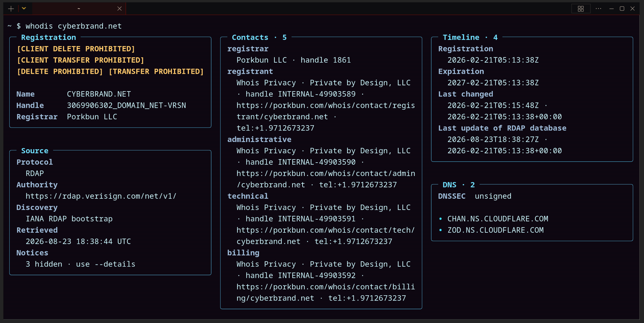Click Porkbun LLC handle 1861 line
Viewport: 644px width, 323px height.
(x=293, y=60)
